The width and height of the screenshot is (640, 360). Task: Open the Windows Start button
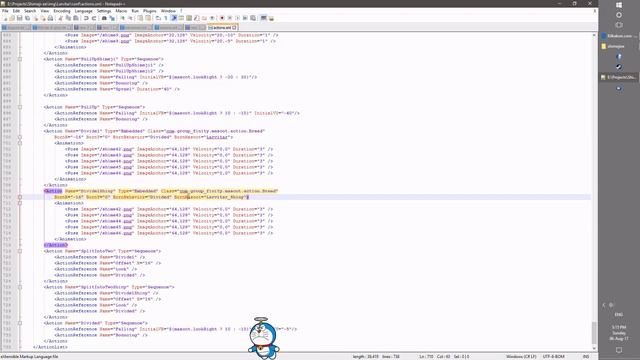point(619,5)
